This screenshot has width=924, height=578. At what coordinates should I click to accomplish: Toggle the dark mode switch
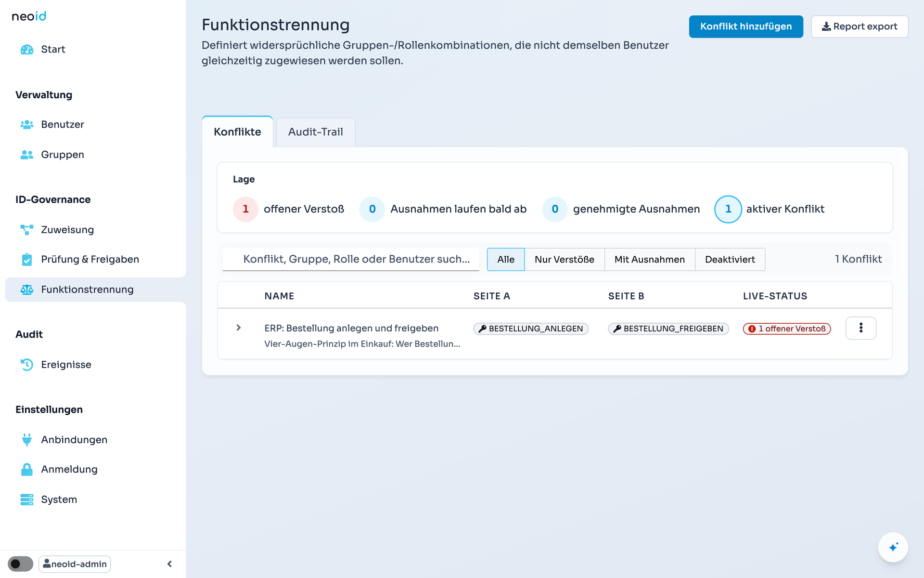click(20, 564)
